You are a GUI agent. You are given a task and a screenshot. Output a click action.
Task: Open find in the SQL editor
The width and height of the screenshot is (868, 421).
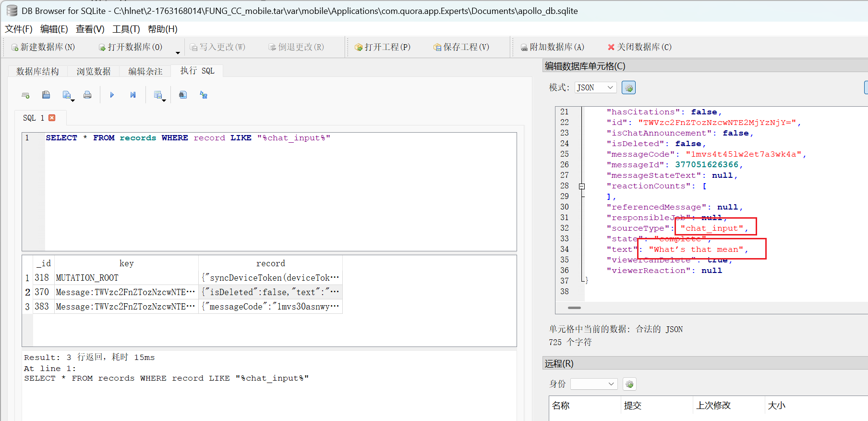(183, 95)
